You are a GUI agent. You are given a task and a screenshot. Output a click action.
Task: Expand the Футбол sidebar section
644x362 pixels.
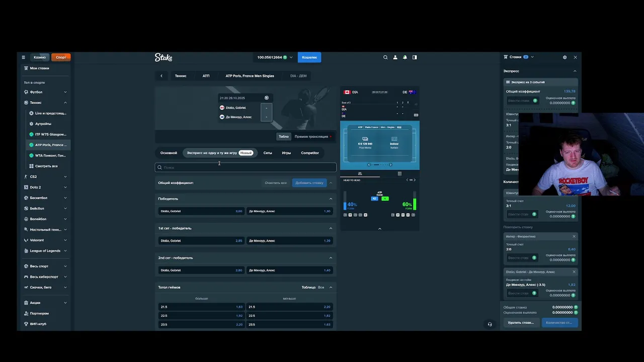click(x=65, y=92)
